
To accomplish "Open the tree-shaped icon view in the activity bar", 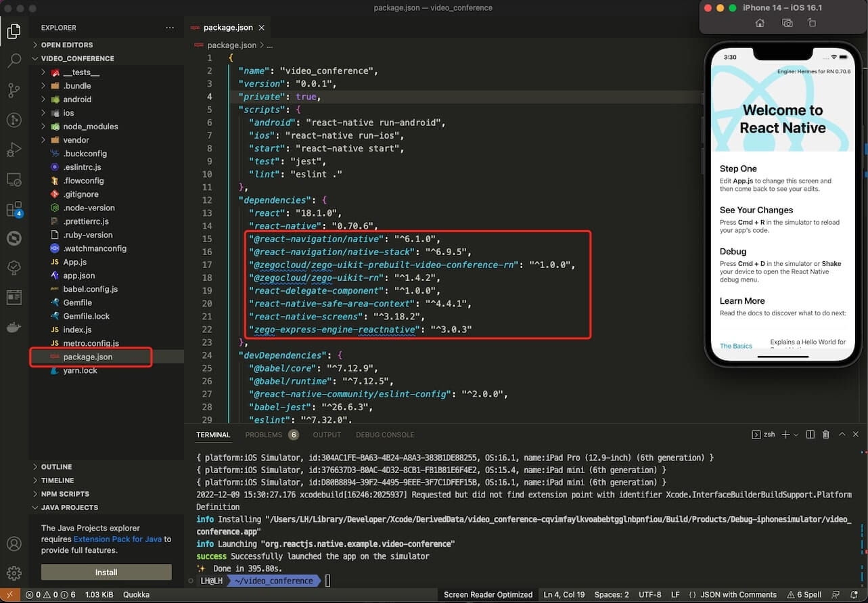I will click(14, 268).
